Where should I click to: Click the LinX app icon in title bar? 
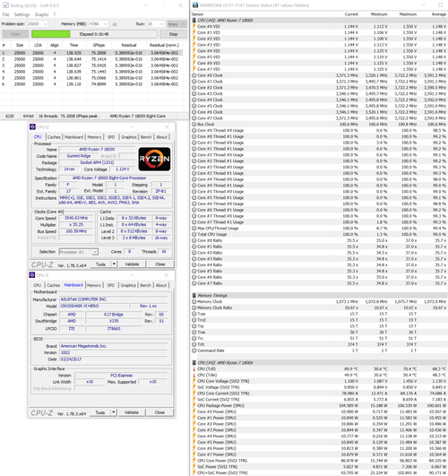tap(5, 5)
